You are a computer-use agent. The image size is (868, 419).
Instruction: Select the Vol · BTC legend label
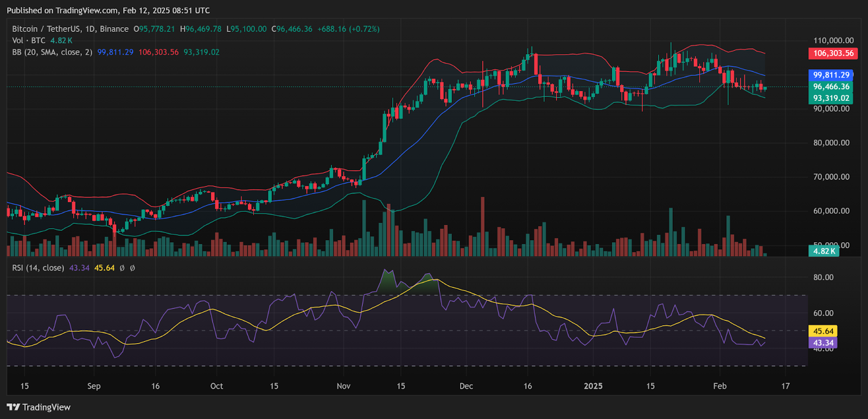point(29,41)
